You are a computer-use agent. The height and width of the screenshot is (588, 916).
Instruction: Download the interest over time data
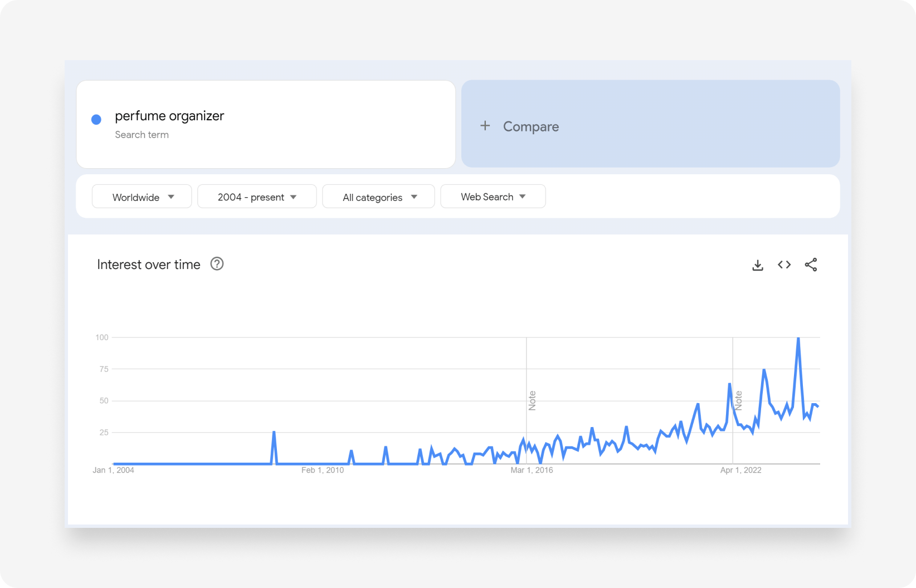point(758,265)
